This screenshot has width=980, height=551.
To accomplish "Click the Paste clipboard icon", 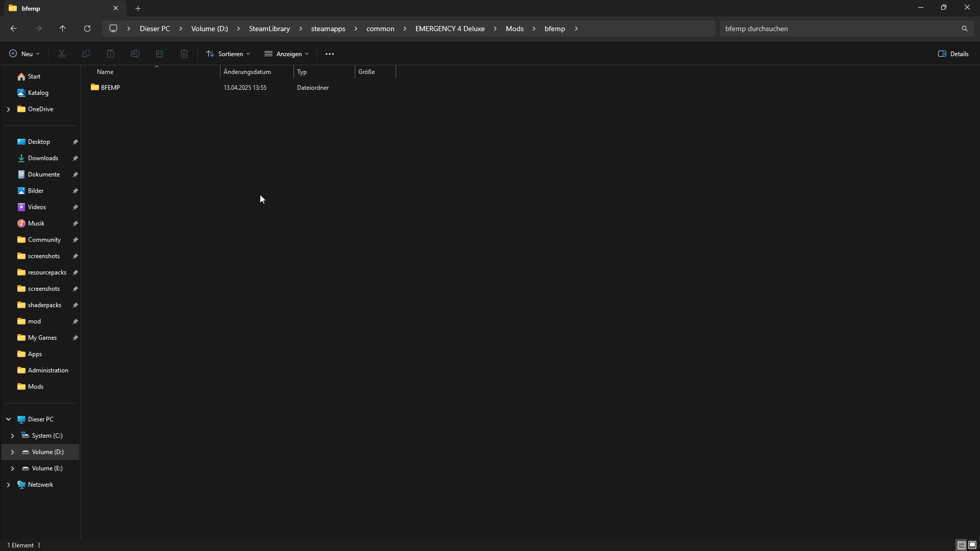I will point(111,54).
